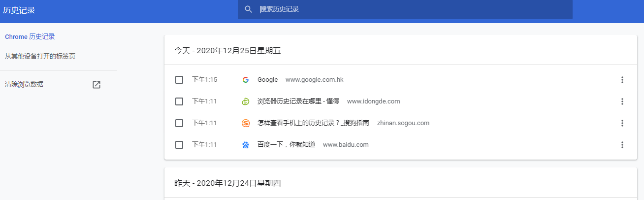Open 从其他设备打开的标签页 in the sidebar
Image resolution: width=644 pixels, height=200 pixels.
(40, 57)
